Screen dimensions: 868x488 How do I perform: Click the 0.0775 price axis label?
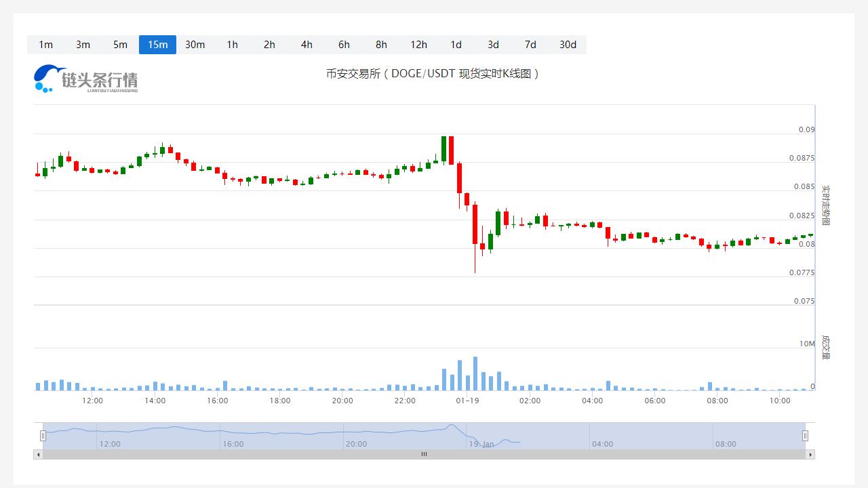802,272
